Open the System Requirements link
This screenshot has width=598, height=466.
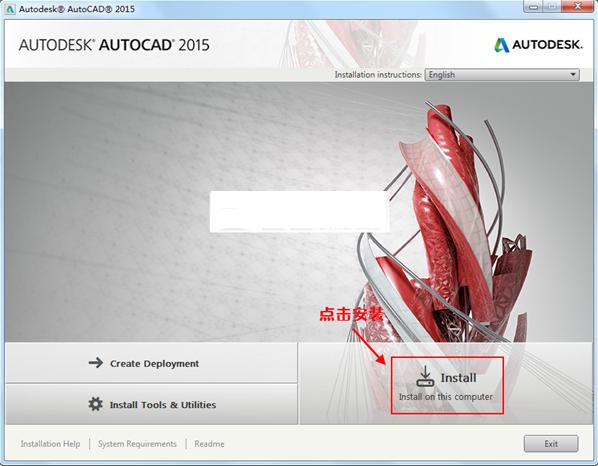[x=137, y=444]
